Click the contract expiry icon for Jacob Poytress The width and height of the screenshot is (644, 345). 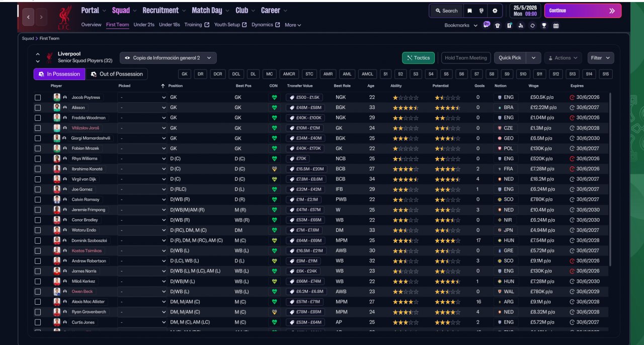[572, 98]
